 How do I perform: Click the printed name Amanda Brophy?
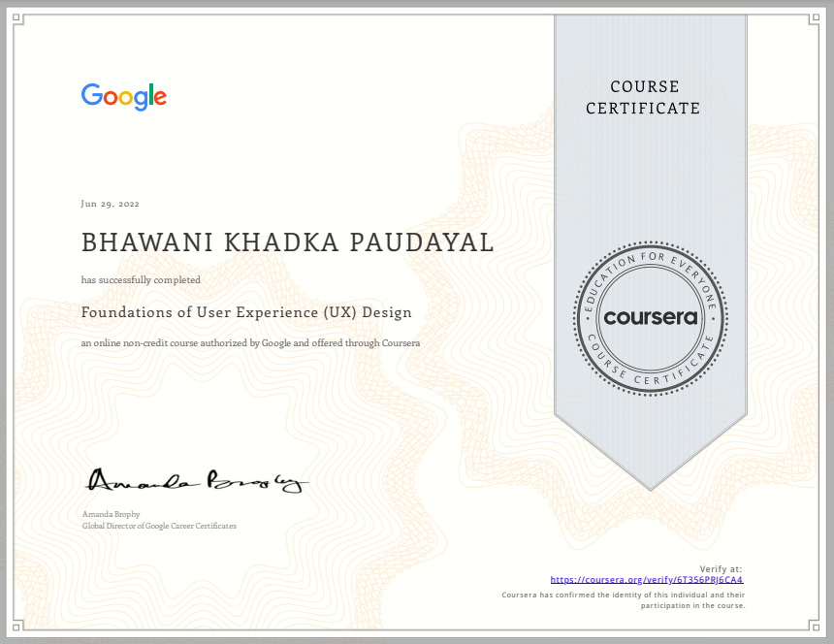point(112,514)
